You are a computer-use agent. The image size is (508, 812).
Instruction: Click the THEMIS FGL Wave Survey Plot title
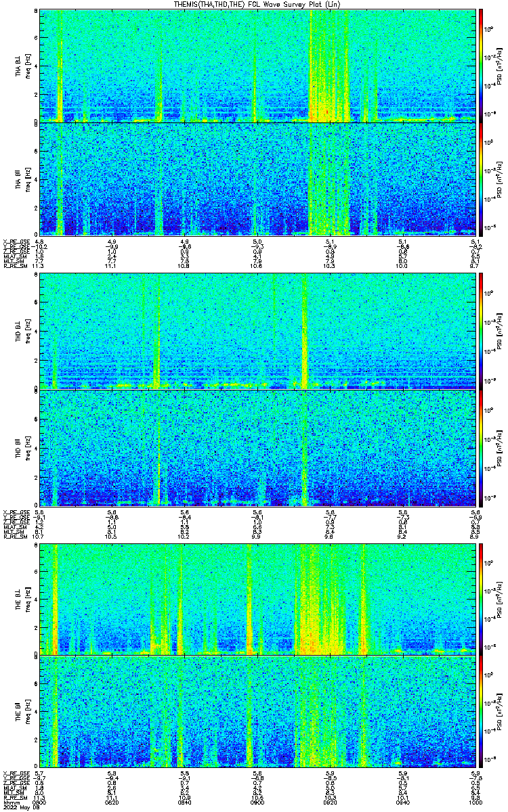coord(259,4)
